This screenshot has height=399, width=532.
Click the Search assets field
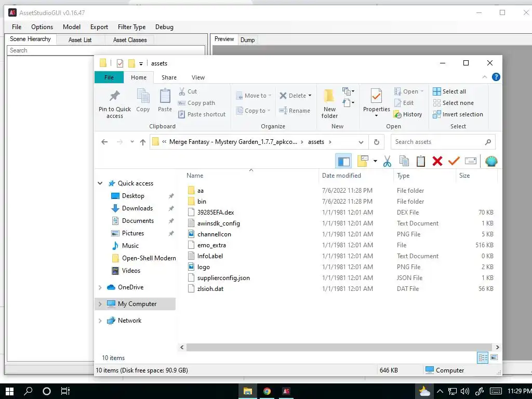443,142
